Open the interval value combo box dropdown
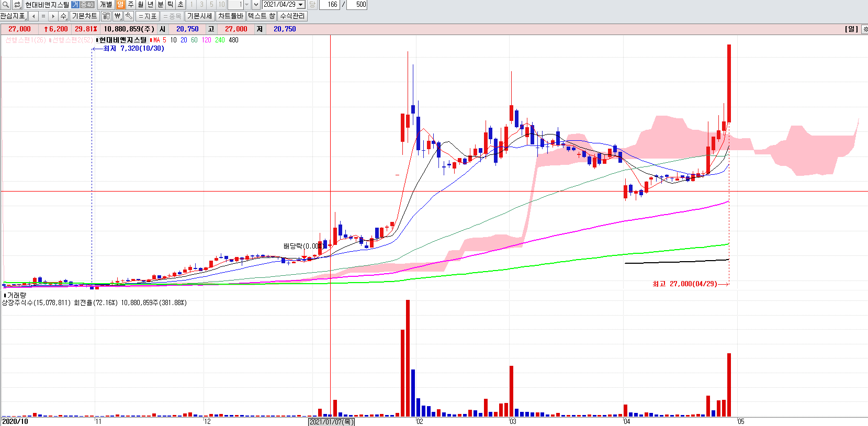The width and height of the screenshot is (868, 426). pos(247,5)
